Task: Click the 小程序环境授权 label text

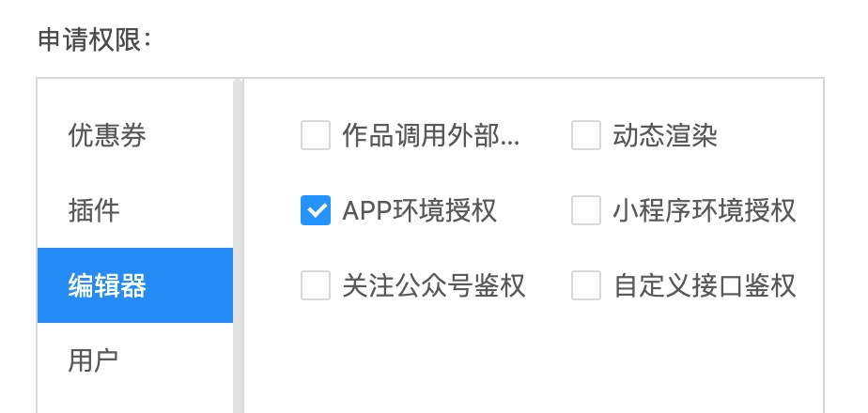Action: [705, 211]
